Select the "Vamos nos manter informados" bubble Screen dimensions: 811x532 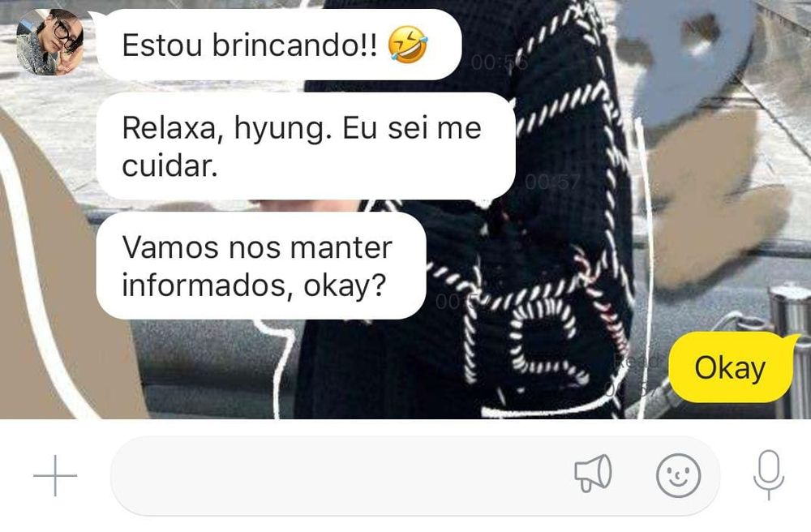261,266
